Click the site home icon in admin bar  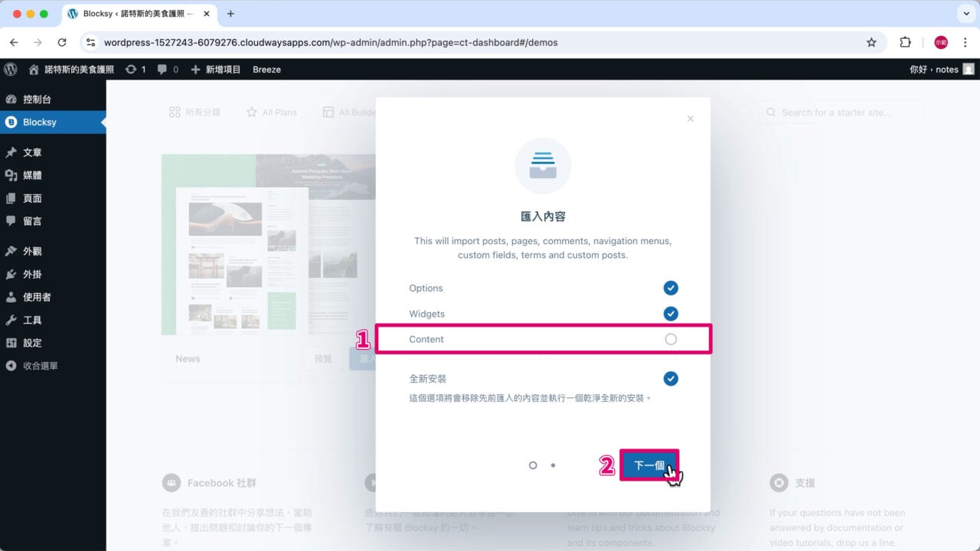coord(34,69)
